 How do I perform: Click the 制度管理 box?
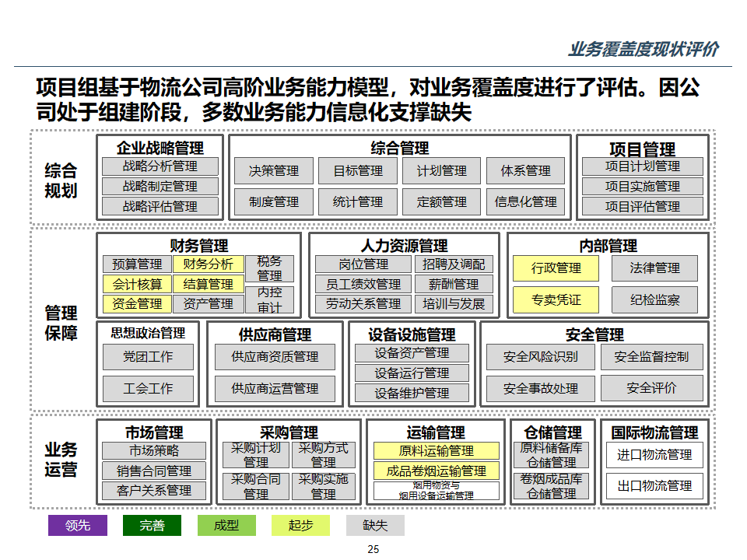(274, 202)
